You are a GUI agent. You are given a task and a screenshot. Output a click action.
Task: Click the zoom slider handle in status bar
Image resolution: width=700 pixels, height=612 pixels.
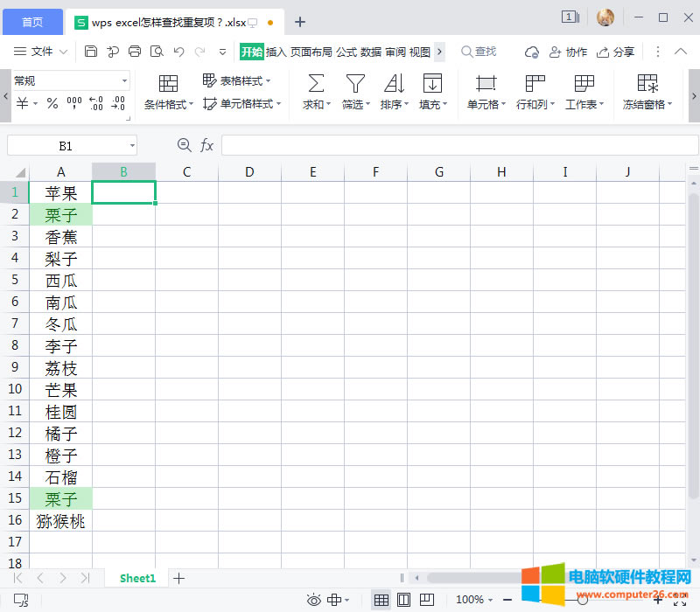tap(583, 600)
